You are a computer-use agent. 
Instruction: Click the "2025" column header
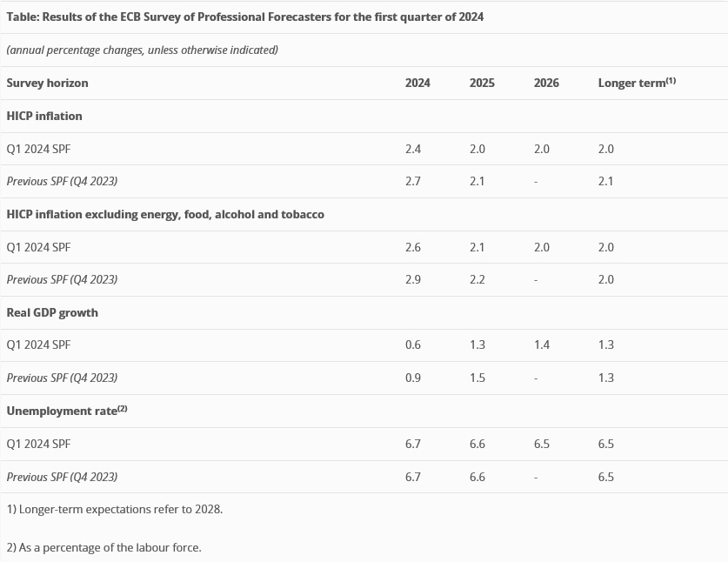(482, 83)
